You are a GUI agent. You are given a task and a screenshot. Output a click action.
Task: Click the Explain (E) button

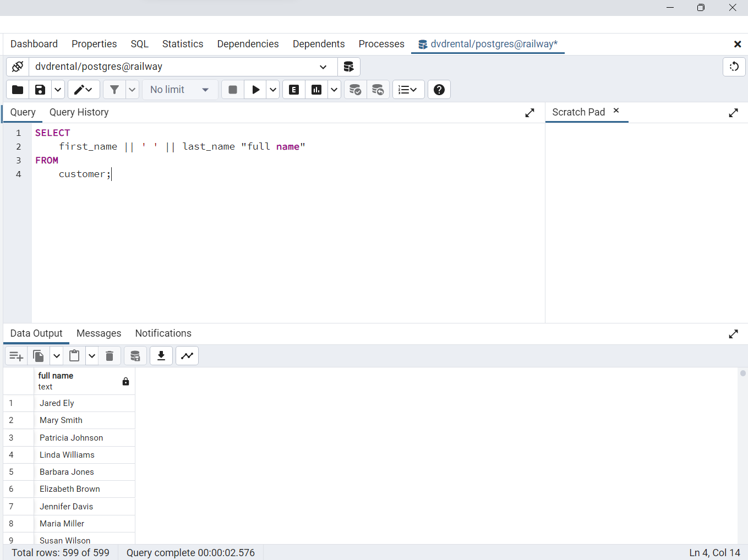coord(294,90)
